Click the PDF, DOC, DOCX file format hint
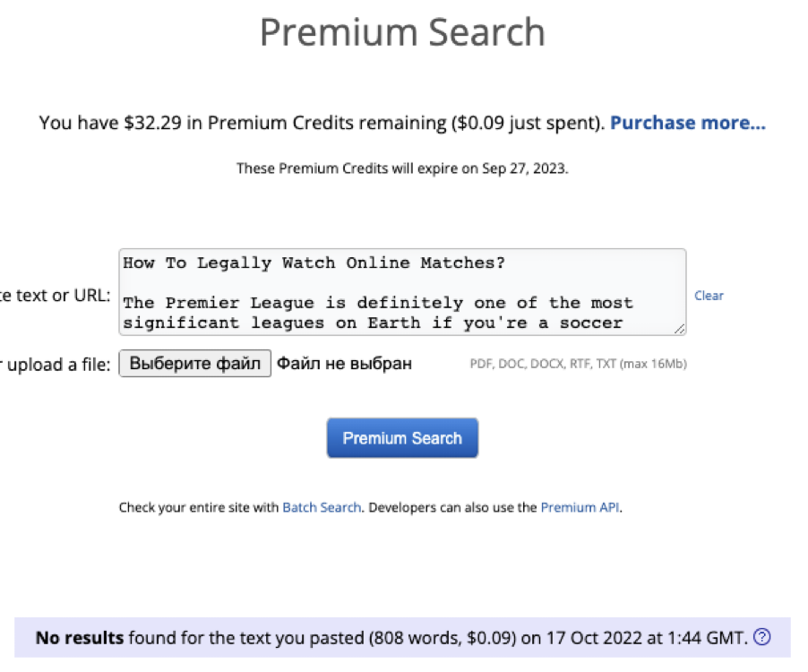Image resolution: width=808 pixels, height=672 pixels. click(578, 364)
